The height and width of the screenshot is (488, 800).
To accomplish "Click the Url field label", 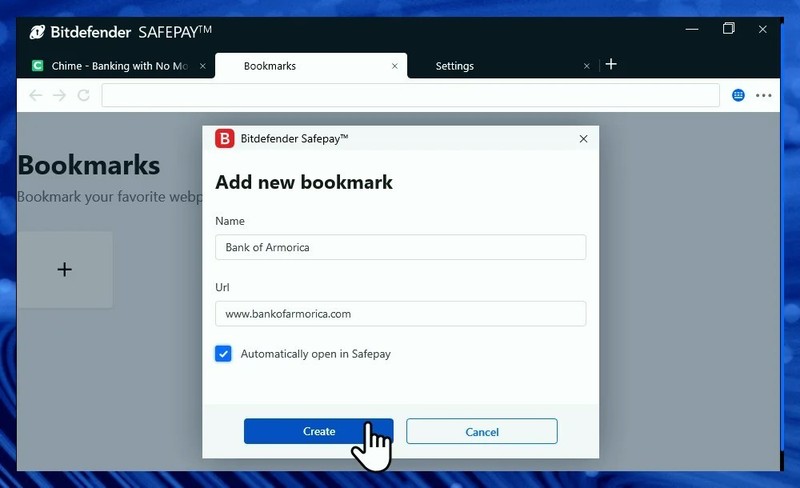I will 222,287.
